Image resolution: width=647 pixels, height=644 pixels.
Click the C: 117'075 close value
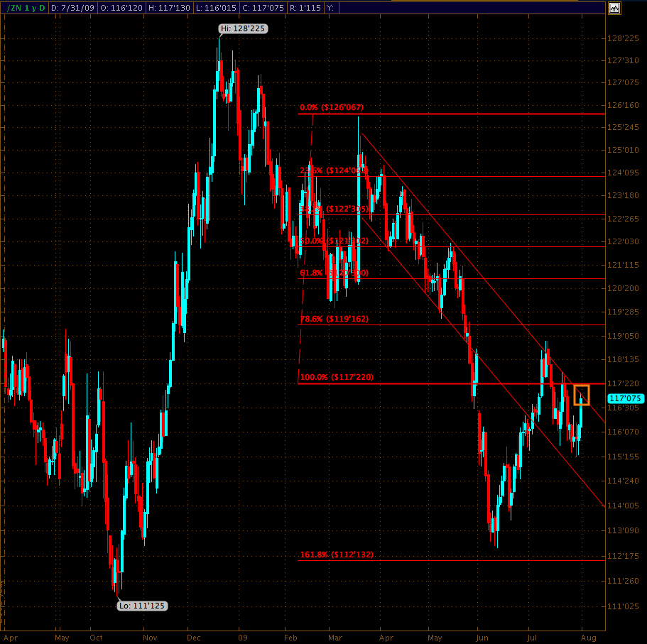coord(263,8)
